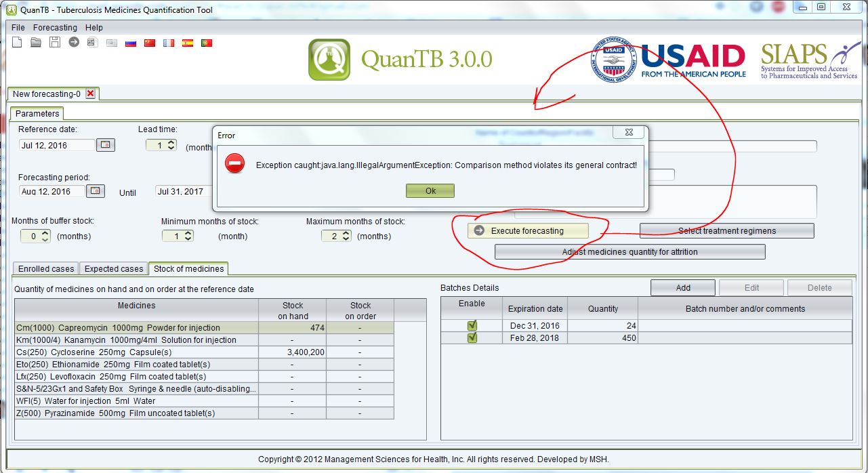The height and width of the screenshot is (473, 868).
Task: Click the Execute forecasting button
Action: coord(528,231)
